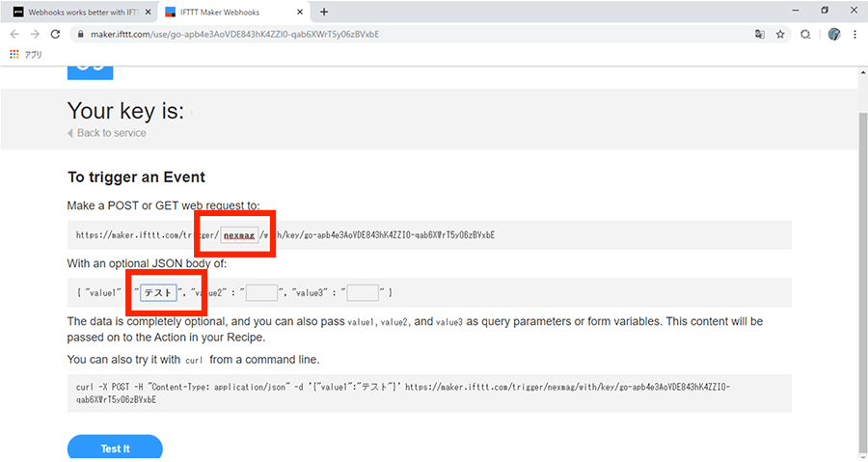Image resolution: width=868 pixels, height=462 pixels.
Task: Reload the page with refresh icon
Action: tap(55, 35)
